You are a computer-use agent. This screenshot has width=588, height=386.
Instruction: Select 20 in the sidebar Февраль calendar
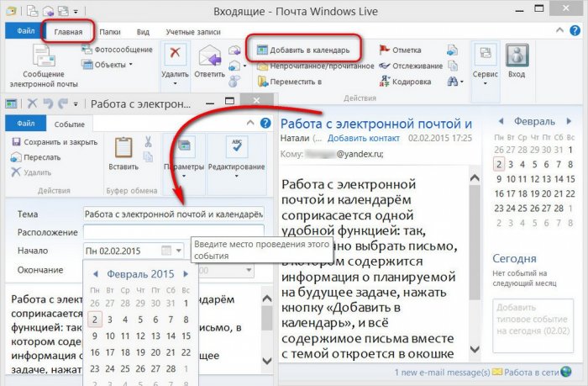546,193
